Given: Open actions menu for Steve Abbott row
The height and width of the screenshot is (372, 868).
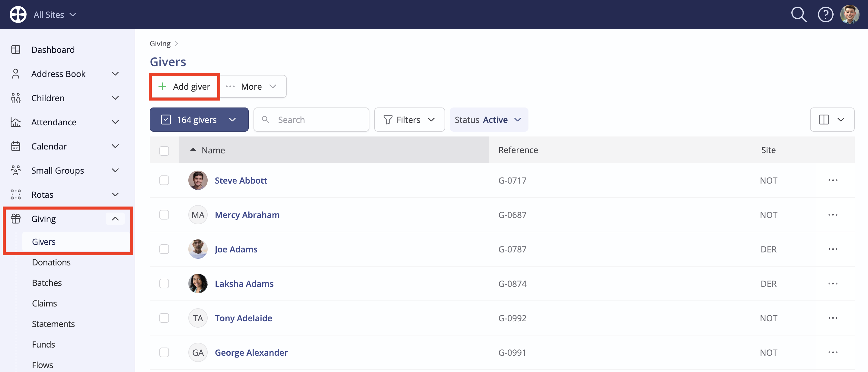Looking at the screenshot, I should [833, 181].
